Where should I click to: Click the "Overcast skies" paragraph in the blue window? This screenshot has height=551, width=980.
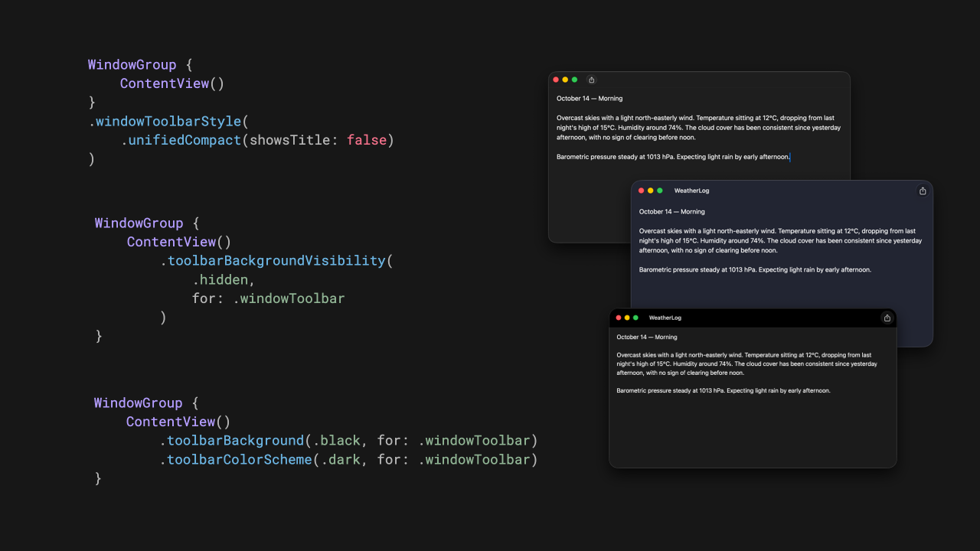(x=780, y=240)
